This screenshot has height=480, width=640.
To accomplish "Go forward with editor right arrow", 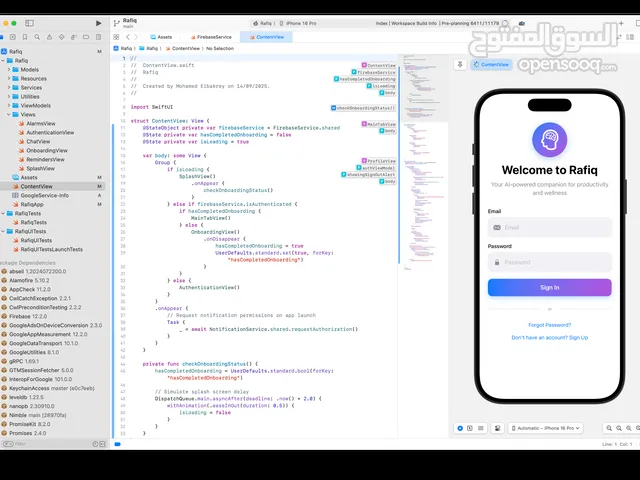I will 136,37.
